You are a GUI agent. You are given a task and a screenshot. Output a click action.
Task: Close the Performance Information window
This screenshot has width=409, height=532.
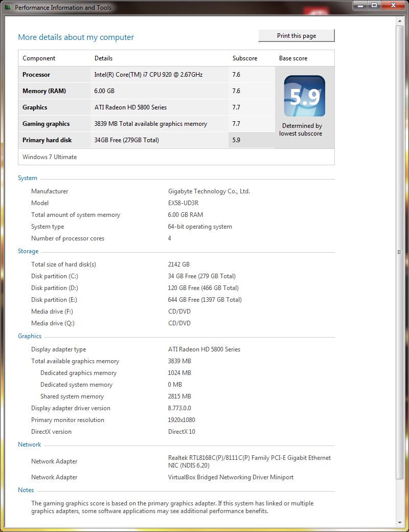pos(393,6)
